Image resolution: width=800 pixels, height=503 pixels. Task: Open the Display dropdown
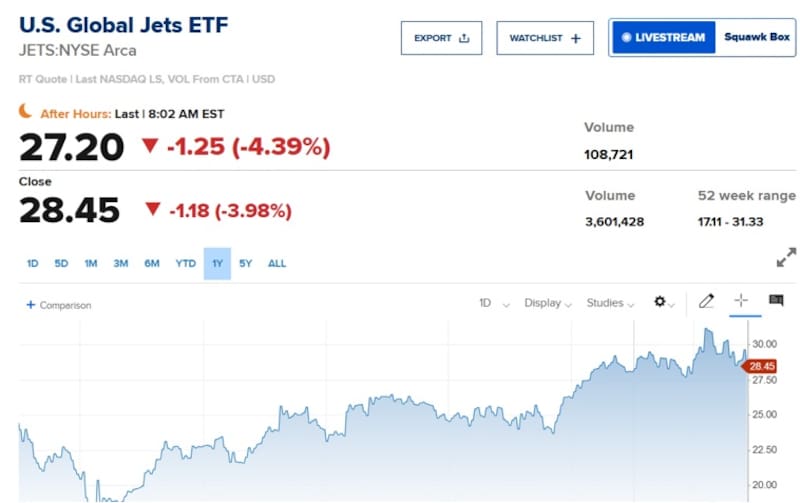548,303
